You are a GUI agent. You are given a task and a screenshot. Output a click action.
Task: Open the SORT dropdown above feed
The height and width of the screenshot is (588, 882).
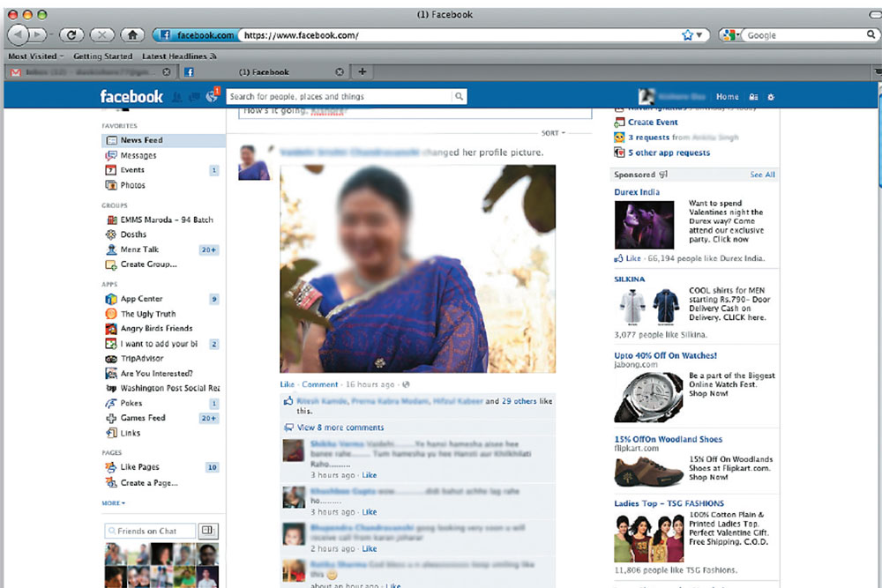click(553, 133)
